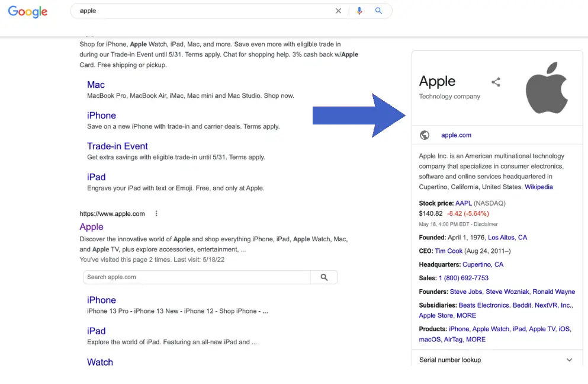Click MORE after AirTag in Products
The height and width of the screenshot is (384, 588).
[475, 340]
